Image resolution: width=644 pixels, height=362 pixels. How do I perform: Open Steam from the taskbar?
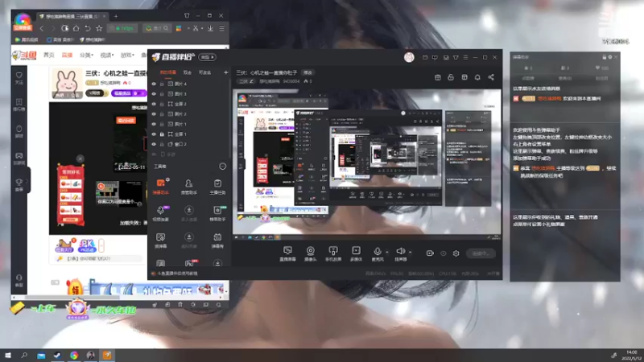(x=57, y=355)
